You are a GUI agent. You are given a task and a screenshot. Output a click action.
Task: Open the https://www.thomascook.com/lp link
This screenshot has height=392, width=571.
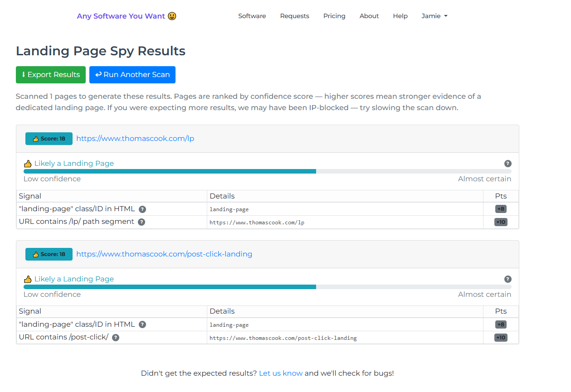[135, 139]
